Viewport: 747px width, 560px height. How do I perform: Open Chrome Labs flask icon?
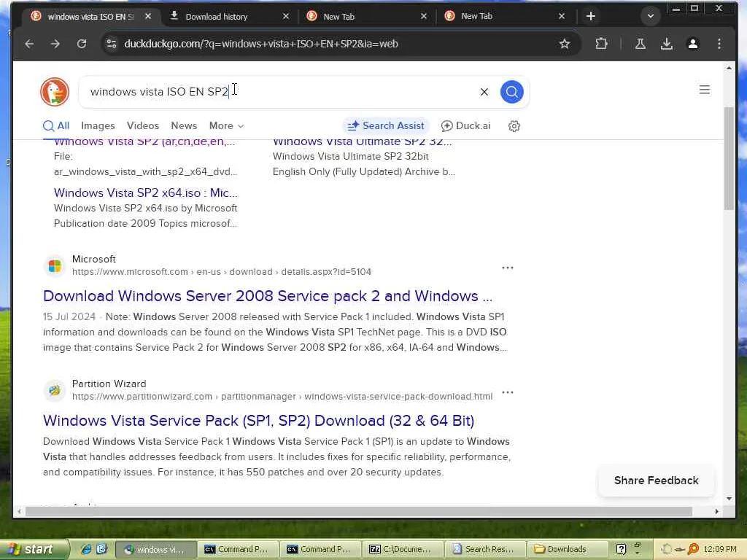[x=640, y=44]
